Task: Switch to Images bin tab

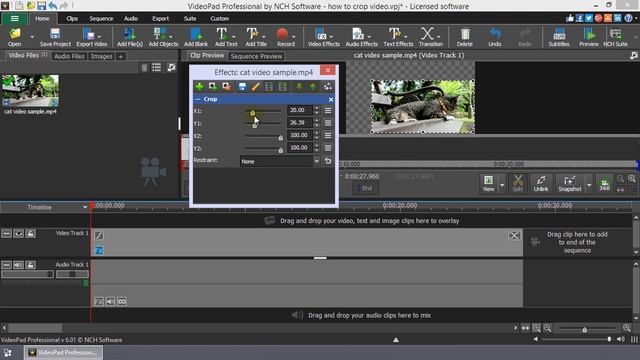Action: [x=101, y=56]
